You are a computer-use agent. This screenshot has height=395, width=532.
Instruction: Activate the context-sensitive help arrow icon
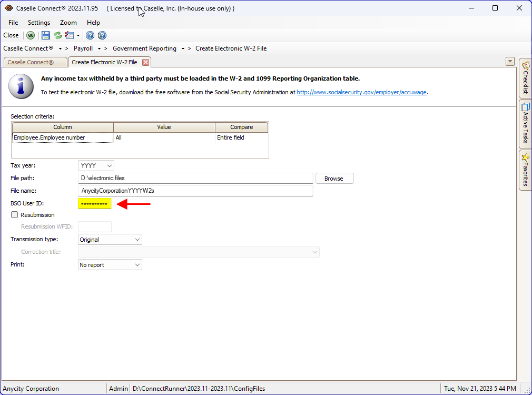102,35
